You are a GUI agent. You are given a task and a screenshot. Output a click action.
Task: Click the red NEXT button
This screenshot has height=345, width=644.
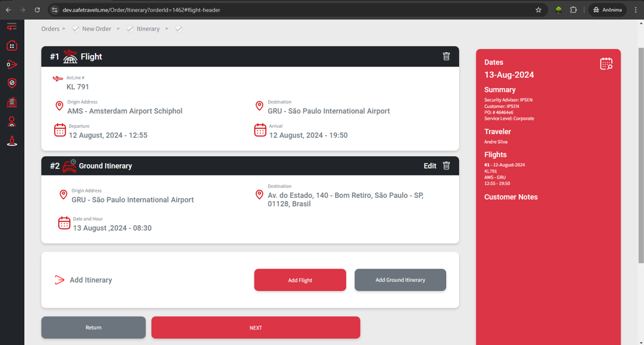point(256,328)
